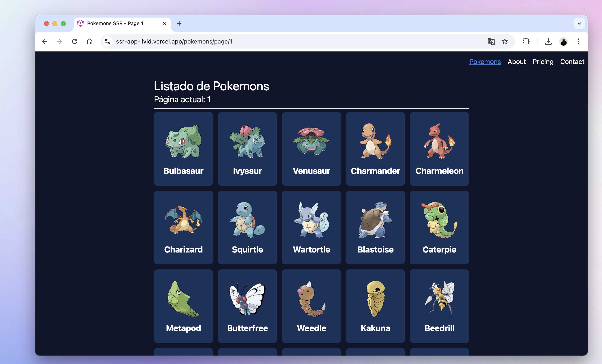Click the Ivysaur image
Viewport: 602px width, 364px height.
247,141
